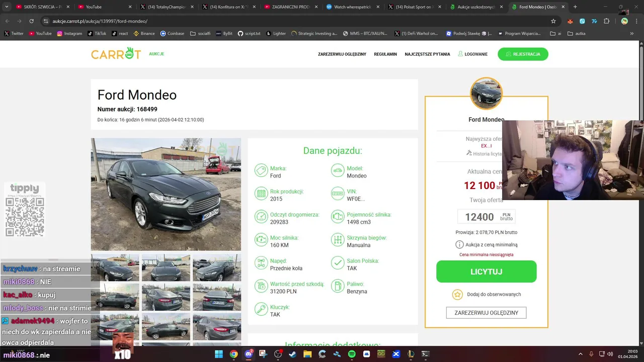Click the Moc silnika icon
Image resolution: width=644 pixels, height=362 pixels.
(x=261, y=241)
